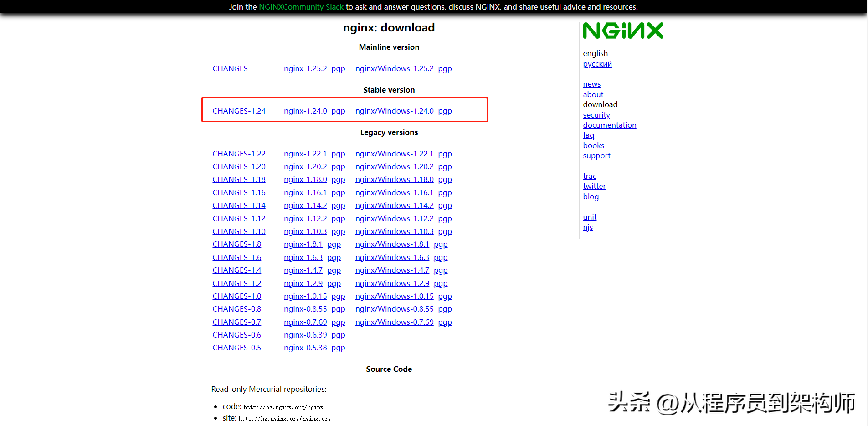The image size is (868, 426).
Task: Go to the news page
Action: [x=592, y=84]
